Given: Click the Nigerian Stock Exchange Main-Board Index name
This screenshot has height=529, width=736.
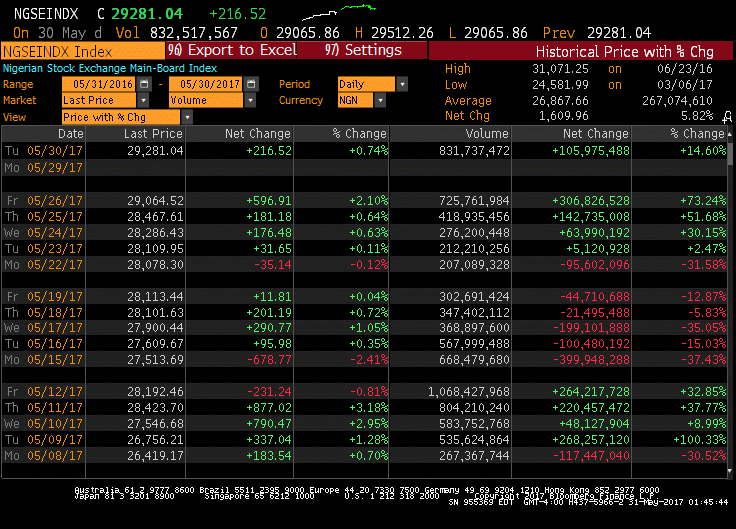Looking at the screenshot, I should [110, 69].
